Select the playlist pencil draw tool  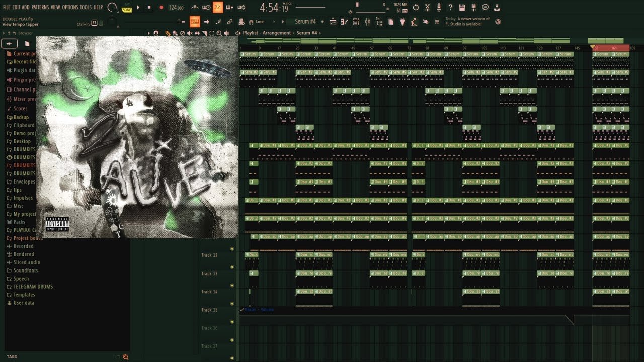click(168, 33)
